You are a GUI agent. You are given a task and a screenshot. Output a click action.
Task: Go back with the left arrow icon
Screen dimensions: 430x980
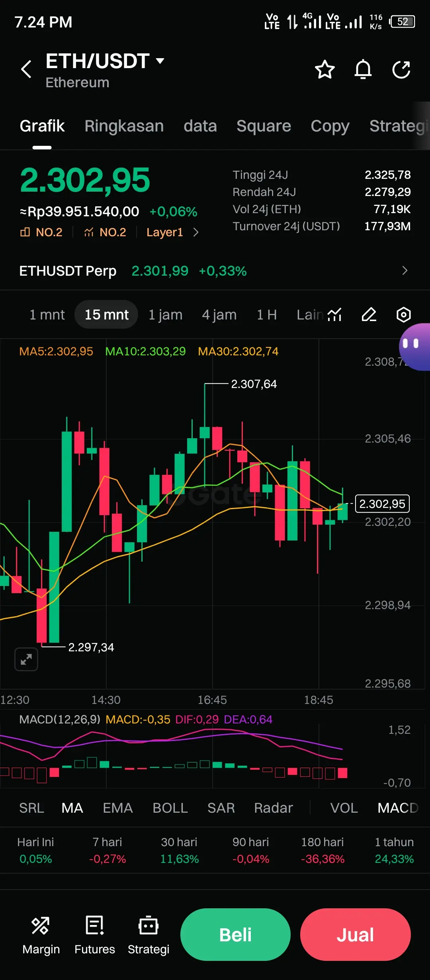tap(26, 69)
